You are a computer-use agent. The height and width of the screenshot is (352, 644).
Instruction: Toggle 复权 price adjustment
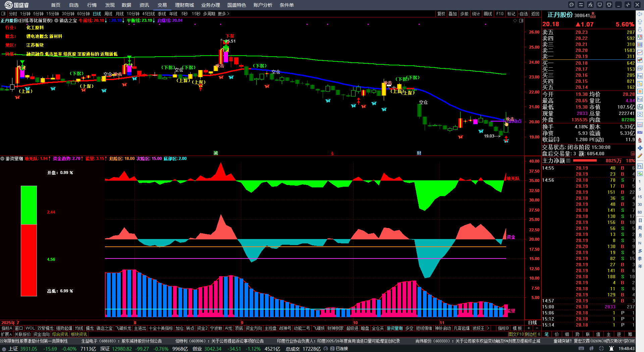point(441,14)
